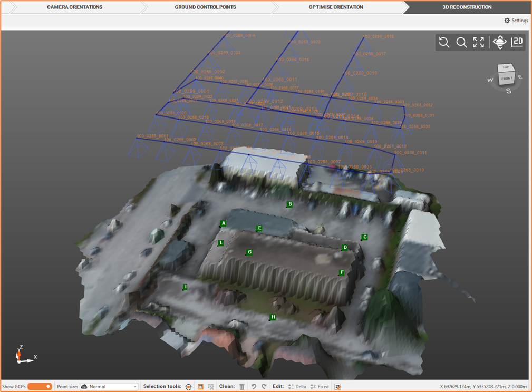Toggle Fixed Z edit mode
Screen dimensions: 532x392
[320, 387]
